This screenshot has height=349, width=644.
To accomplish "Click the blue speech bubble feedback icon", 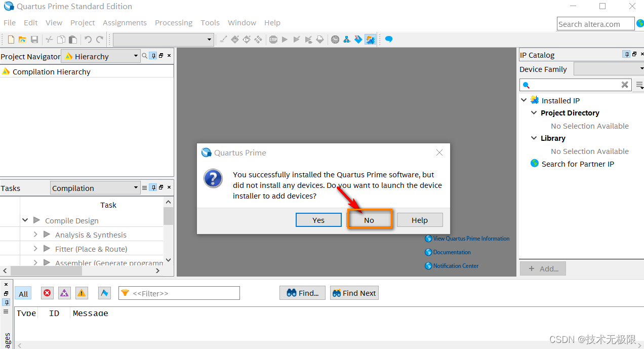I will point(389,39).
